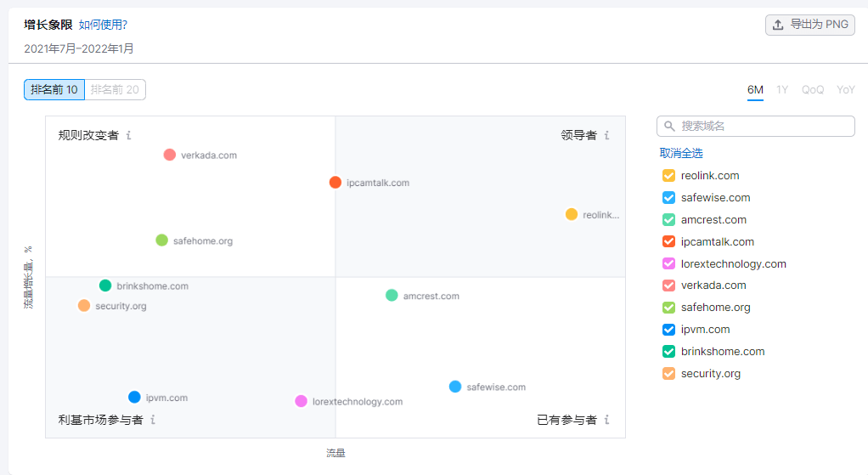This screenshot has height=475, width=868.
Task: Disable the lorextechnology.com checkbox
Action: (668, 263)
